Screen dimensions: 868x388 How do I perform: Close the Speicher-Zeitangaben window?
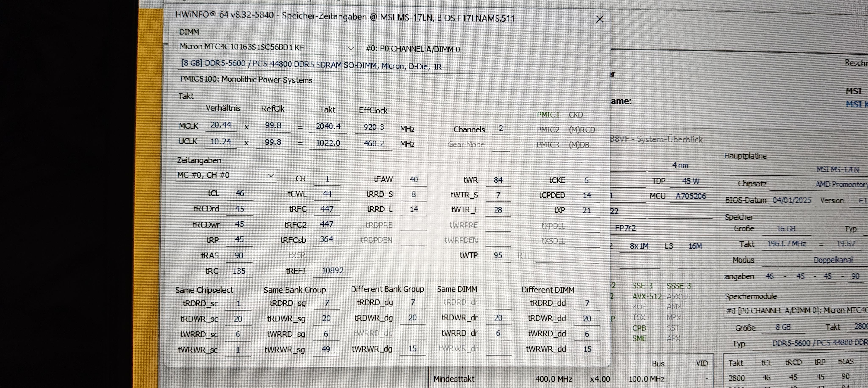pyautogui.click(x=600, y=19)
